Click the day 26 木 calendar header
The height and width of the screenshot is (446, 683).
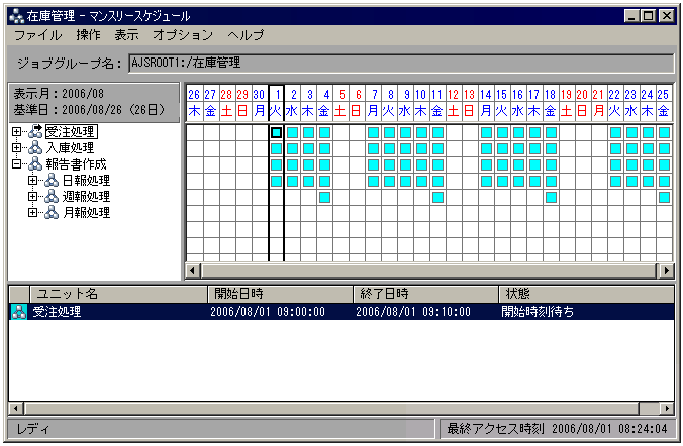tap(194, 103)
